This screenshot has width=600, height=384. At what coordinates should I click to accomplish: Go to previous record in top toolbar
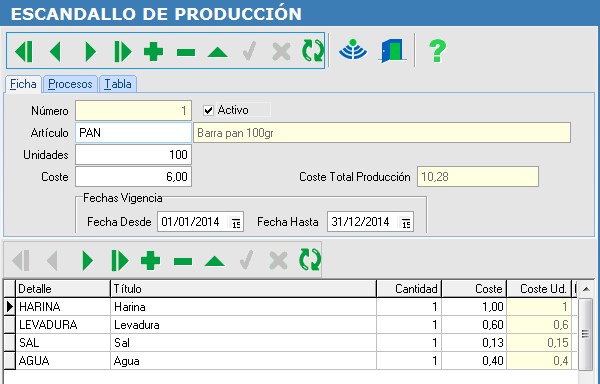pyautogui.click(x=55, y=51)
